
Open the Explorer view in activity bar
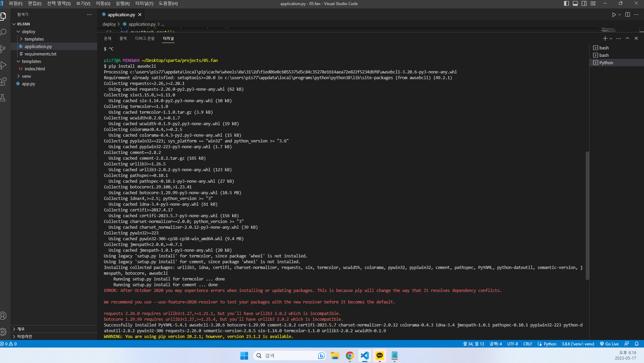[x=3, y=16]
